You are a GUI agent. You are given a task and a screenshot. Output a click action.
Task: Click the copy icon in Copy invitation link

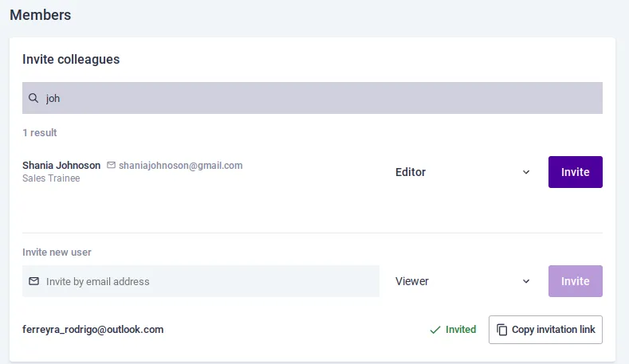tap(501, 330)
